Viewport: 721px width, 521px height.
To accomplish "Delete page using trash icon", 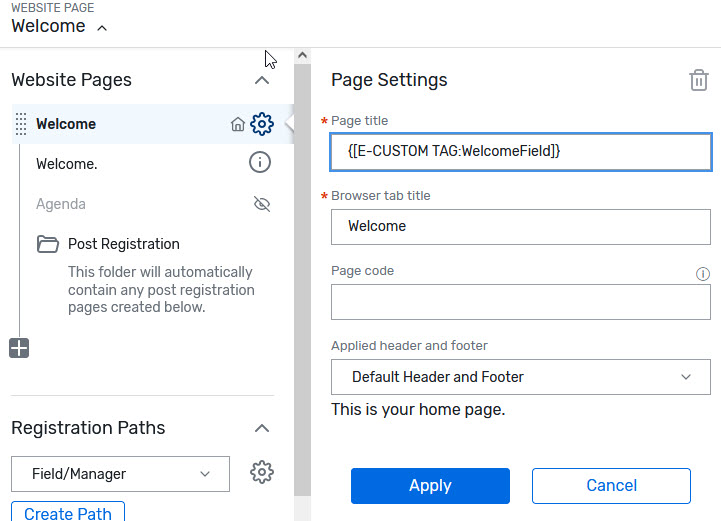I will 698,80.
